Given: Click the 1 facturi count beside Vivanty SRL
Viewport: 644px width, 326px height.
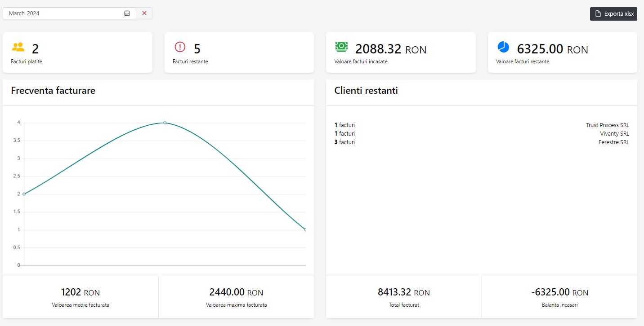Looking at the screenshot, I should pos(344,134).
